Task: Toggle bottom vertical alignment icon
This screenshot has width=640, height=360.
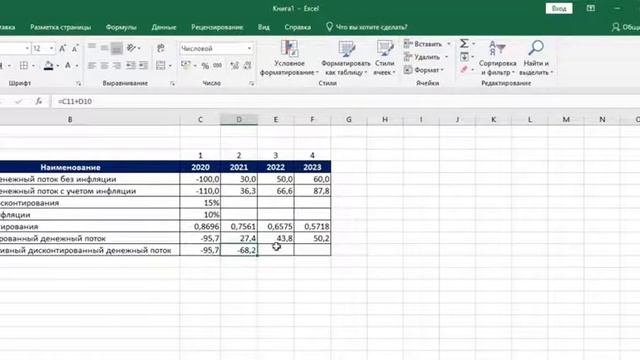Action: [117, 48]
